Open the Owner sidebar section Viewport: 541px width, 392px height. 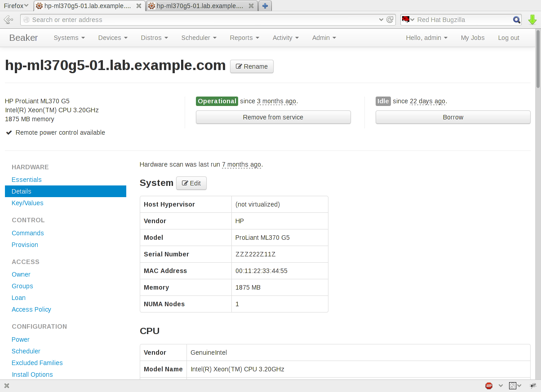coord(21,274)
